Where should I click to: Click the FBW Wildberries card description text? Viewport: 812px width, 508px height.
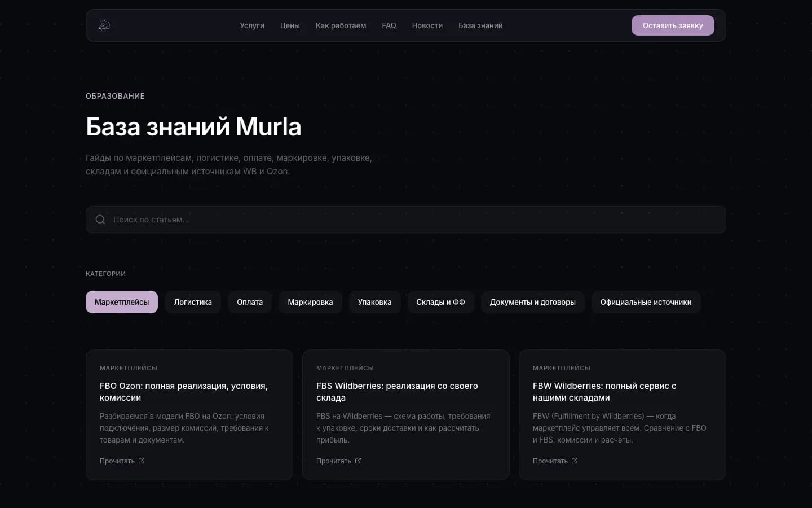click(x=620, y=428)
